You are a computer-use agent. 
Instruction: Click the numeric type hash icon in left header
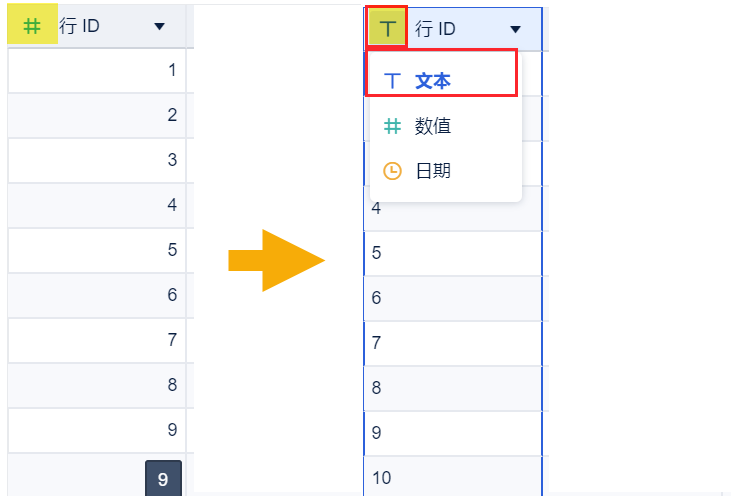click(x=32, y=26)
